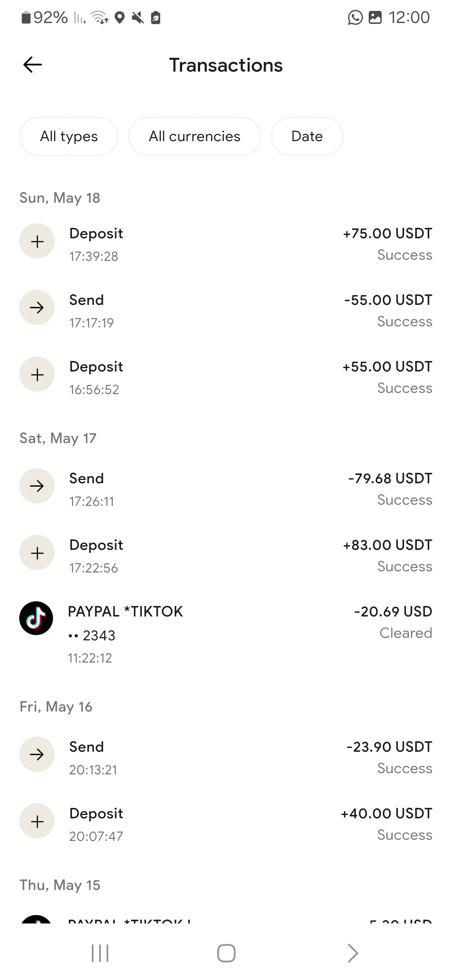Tap the arrow icon for the 20:13:21 send
Viewport: 452px width, 980px height.
tap(37, 754)
